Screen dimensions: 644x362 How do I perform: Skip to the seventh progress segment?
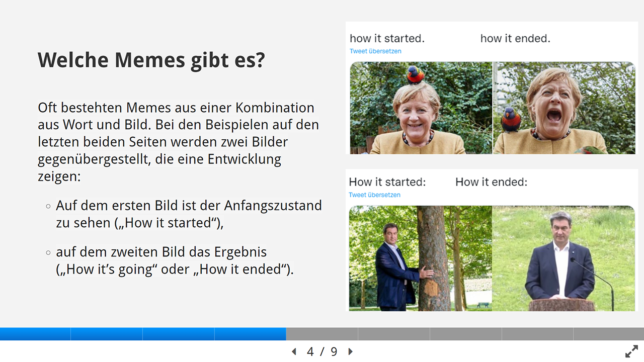pyautogui.click(x=466, y=334)
